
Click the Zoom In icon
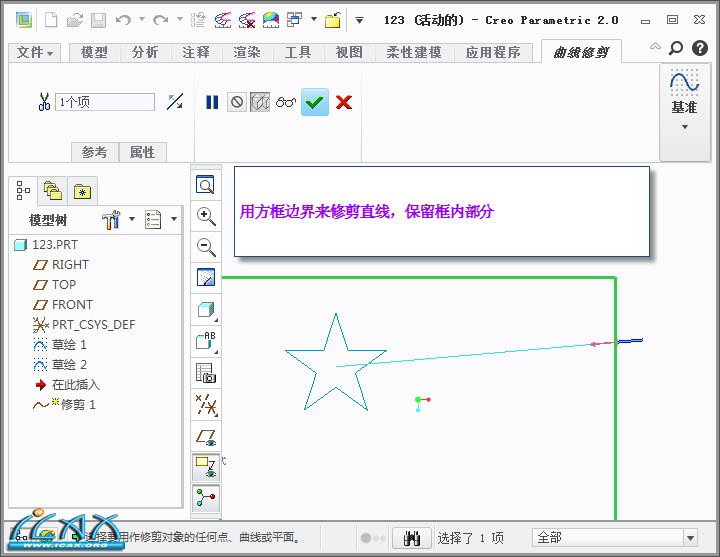[x=206, y=216]
